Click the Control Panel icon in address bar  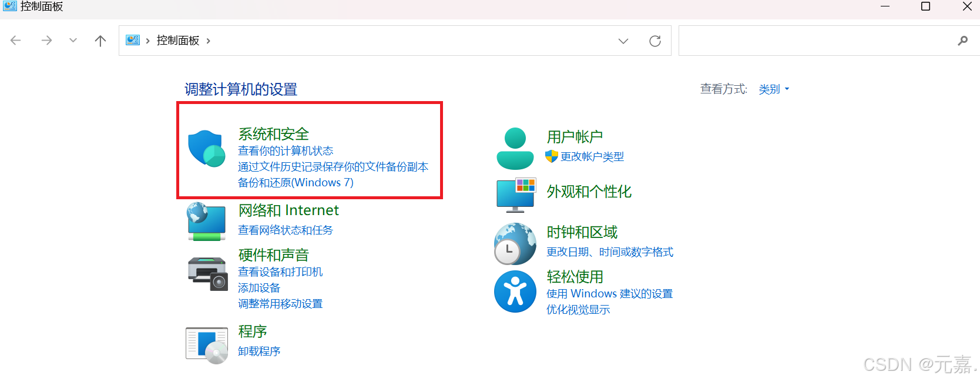pyautogui.click(x=133, y=40)
